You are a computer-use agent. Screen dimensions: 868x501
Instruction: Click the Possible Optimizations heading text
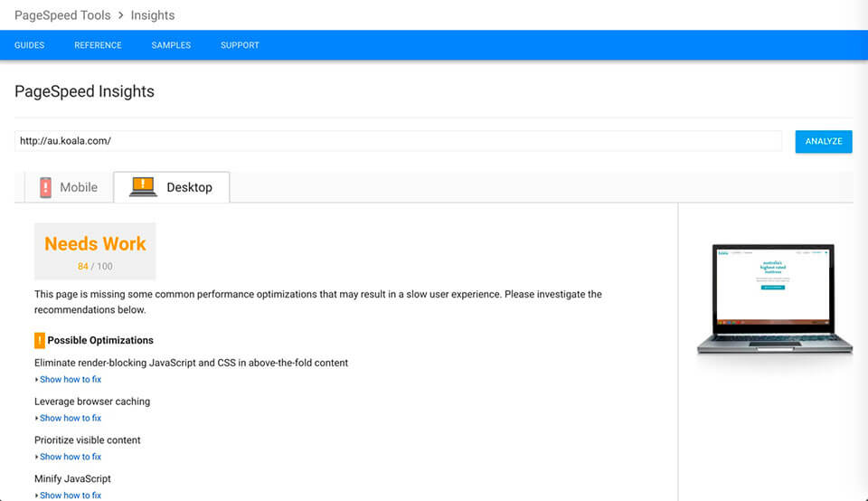coord(100,340)
